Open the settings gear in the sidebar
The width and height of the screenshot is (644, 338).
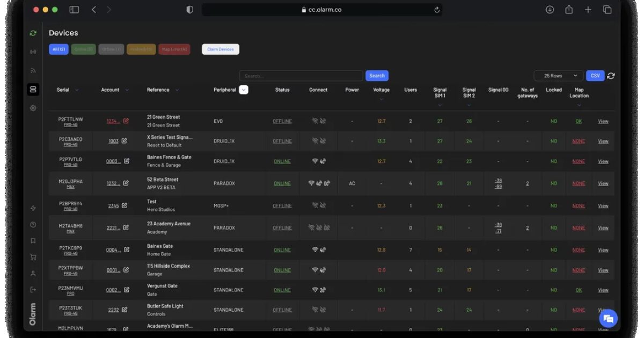pyautogui.click(x=33, y=107)
